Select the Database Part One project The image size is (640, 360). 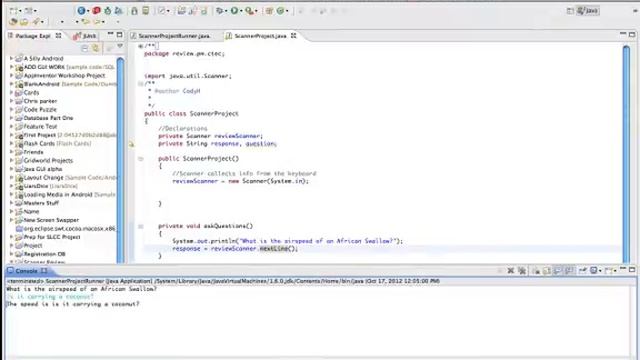pyautogui.click(x=48, y=118)
